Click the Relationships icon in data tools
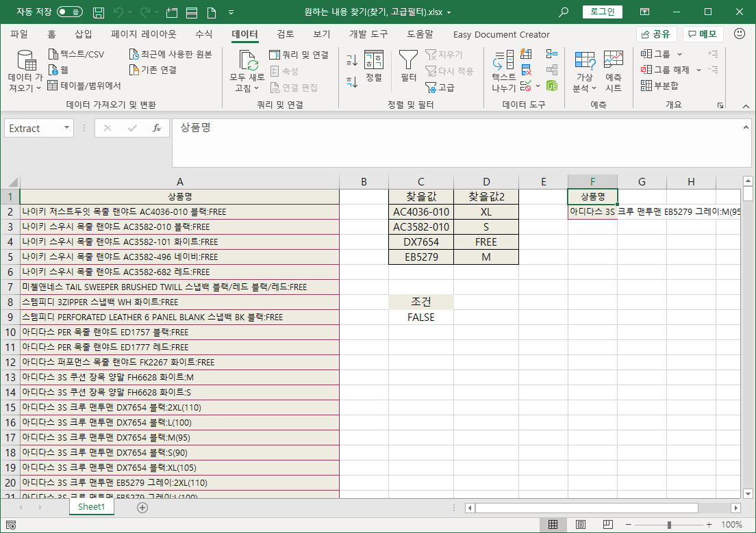Screen dimensions: 756x533 pos(551,70)
